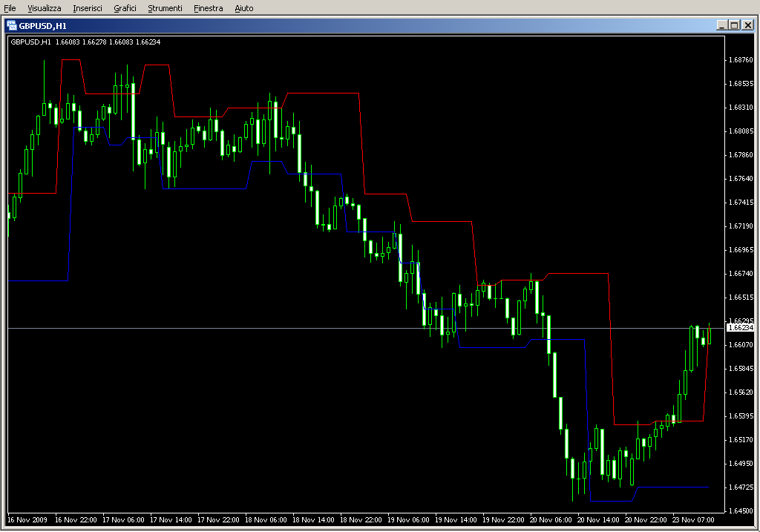Open the Grafici menu

125,8
